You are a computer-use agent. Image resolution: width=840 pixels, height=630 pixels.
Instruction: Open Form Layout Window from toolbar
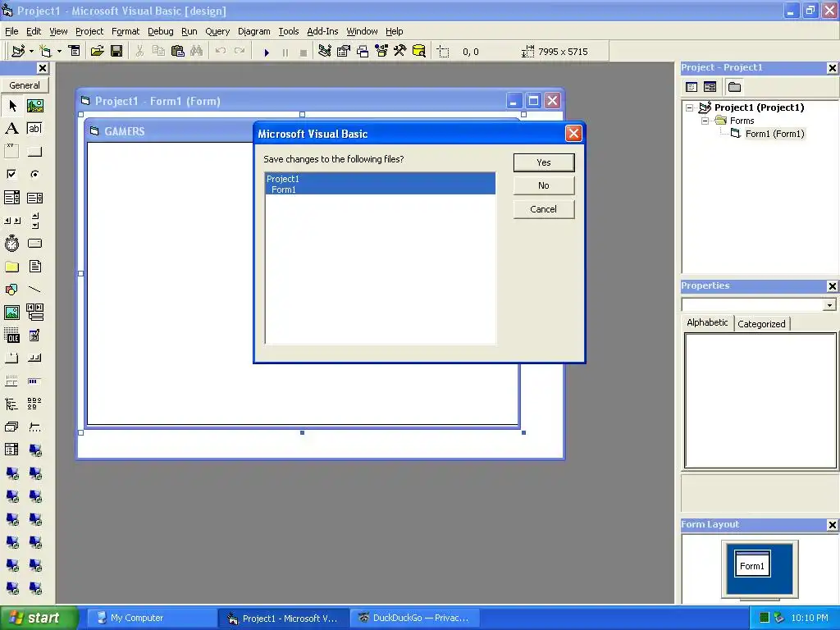[363, 52]
